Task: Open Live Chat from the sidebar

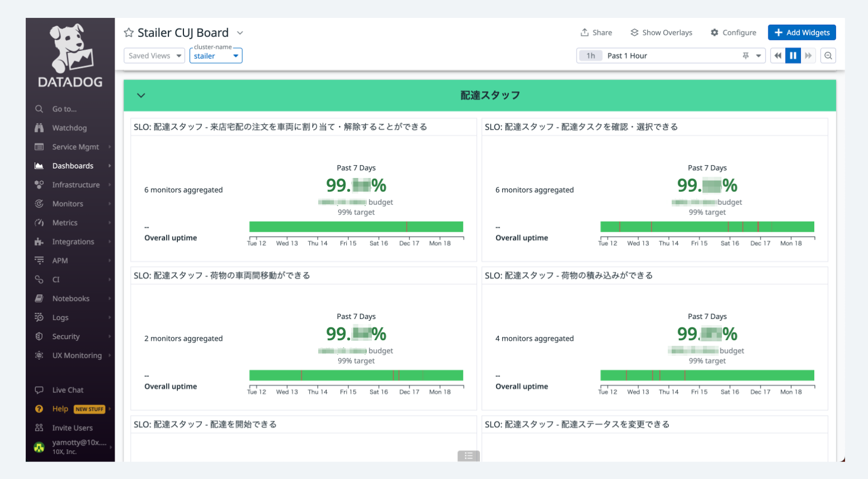Action: [x=67, y=390]
